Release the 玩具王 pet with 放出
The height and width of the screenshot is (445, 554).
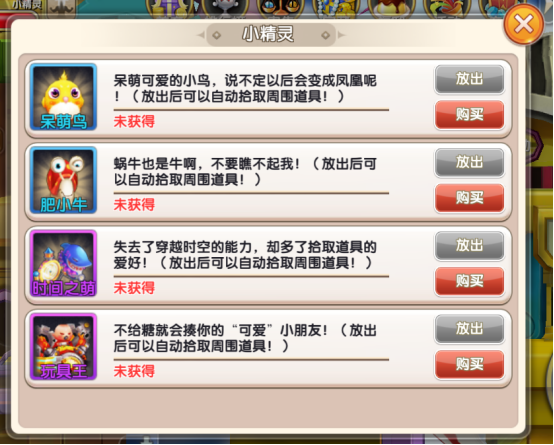tap(469, 329)
